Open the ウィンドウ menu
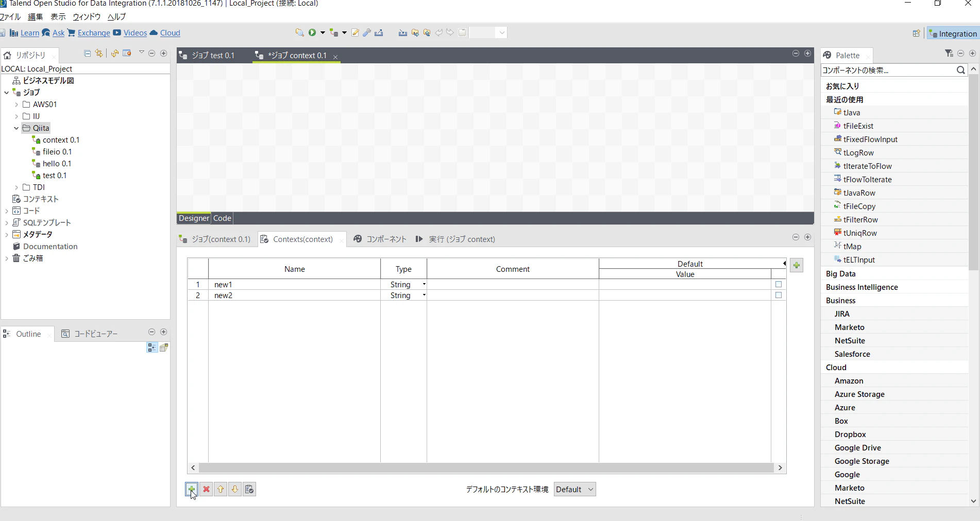 tap(87, 16)
